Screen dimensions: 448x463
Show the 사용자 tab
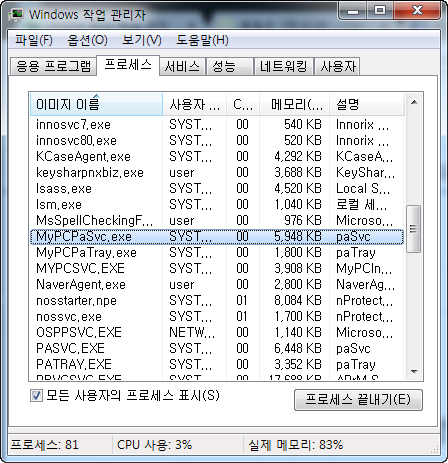click(337, 66)
